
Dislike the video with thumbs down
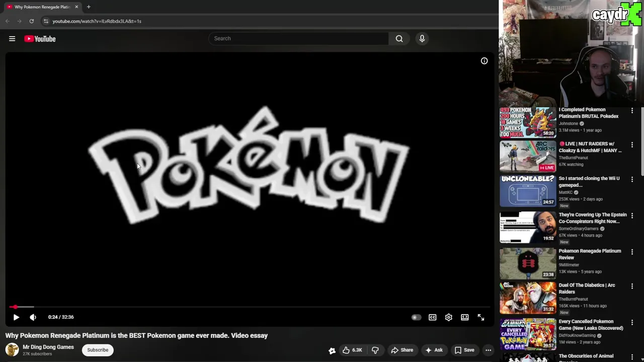click(375, 350)
